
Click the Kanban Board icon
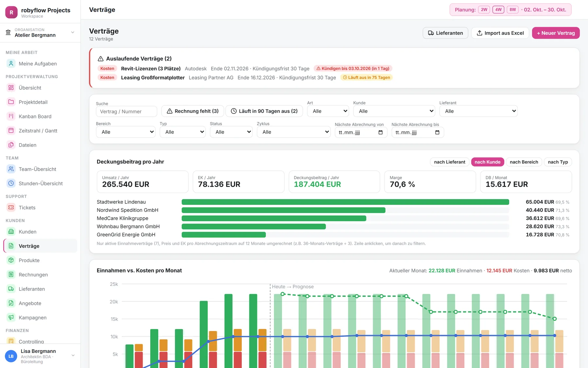pyautogui.click(x=11, y=116)
